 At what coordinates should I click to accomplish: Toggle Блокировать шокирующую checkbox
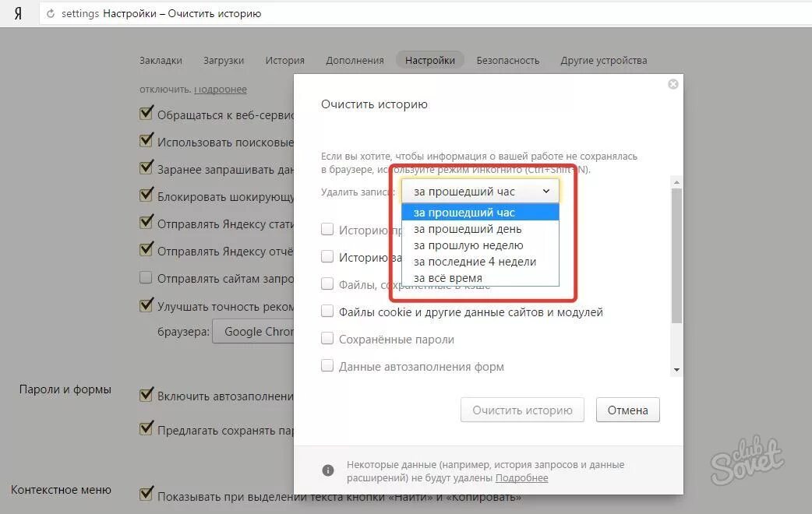click(x=146, y=195)
